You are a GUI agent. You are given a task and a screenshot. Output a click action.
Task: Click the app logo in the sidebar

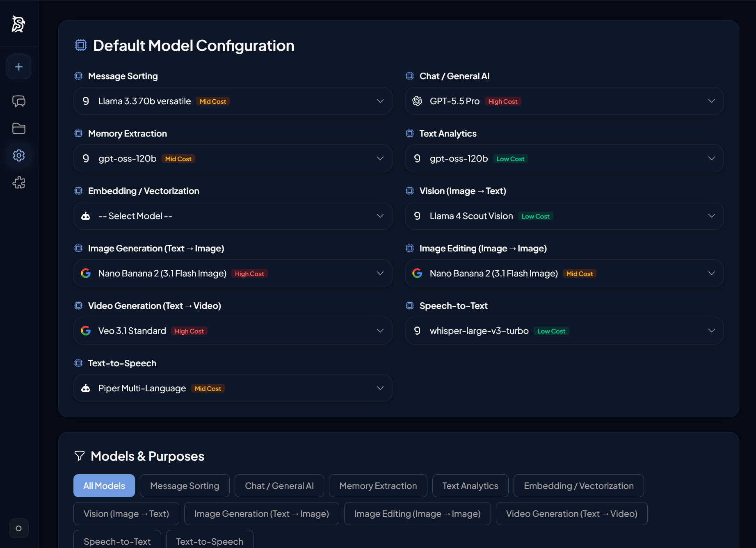coord(18,24)
